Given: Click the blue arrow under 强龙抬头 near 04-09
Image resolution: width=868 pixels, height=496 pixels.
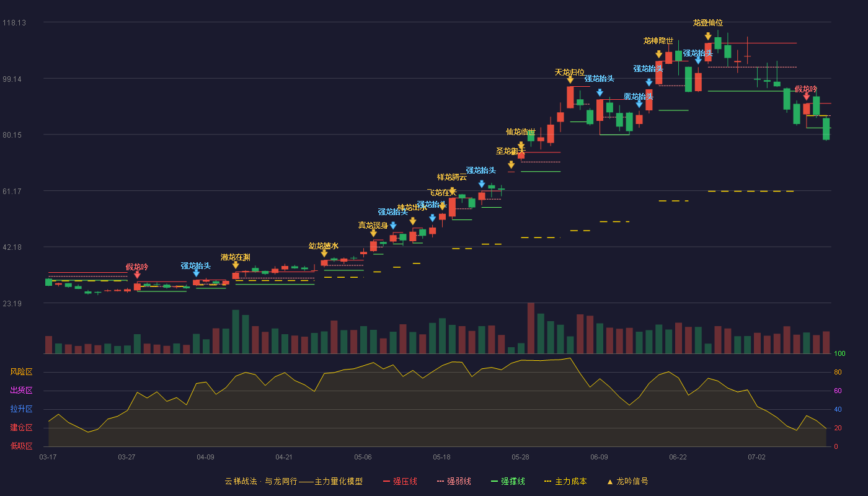Looking at the screenshot, I should (197, 273).
